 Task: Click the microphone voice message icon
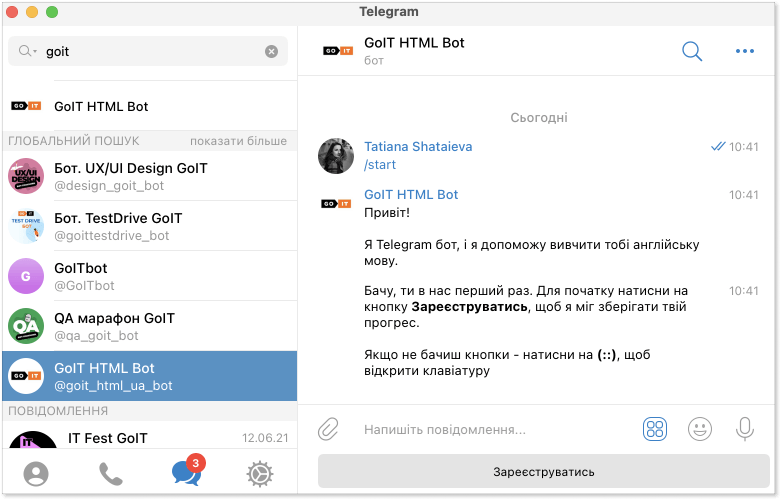pyautogui.click(x=745, y=429)
